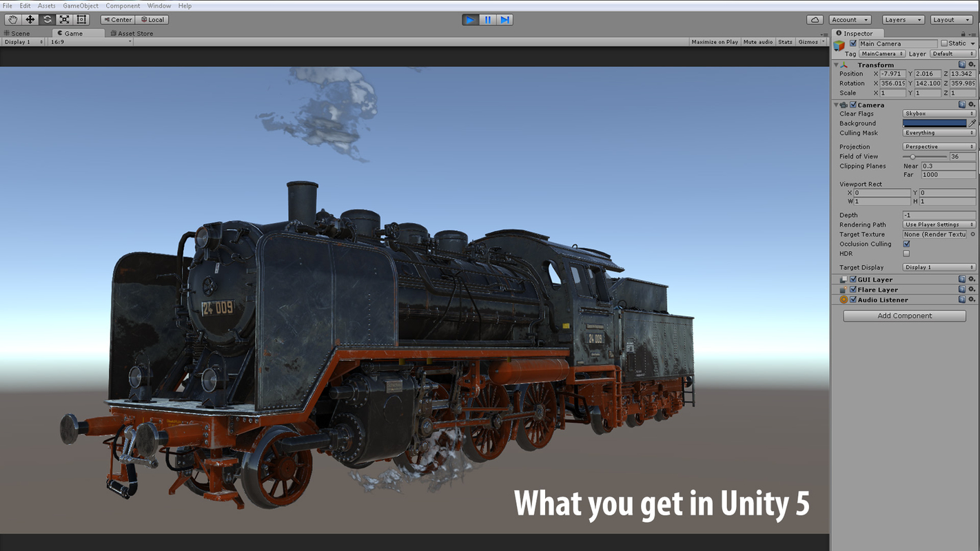Open the Projection dropdown
980x551 pixels.
939,146
